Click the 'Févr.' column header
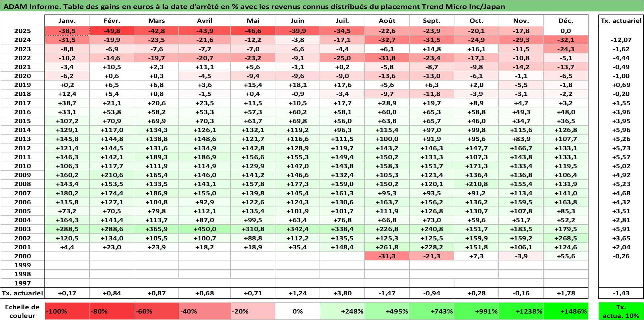Viewport: 644px width, 320px height. [x=112, y=21]
